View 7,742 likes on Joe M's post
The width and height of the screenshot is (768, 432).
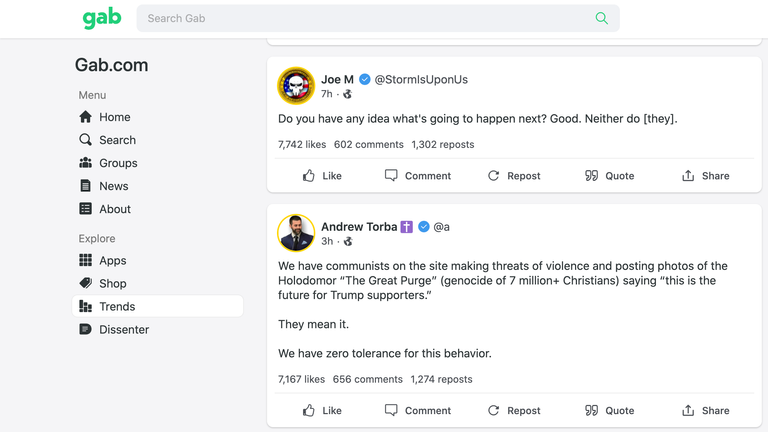coord(302,144)
